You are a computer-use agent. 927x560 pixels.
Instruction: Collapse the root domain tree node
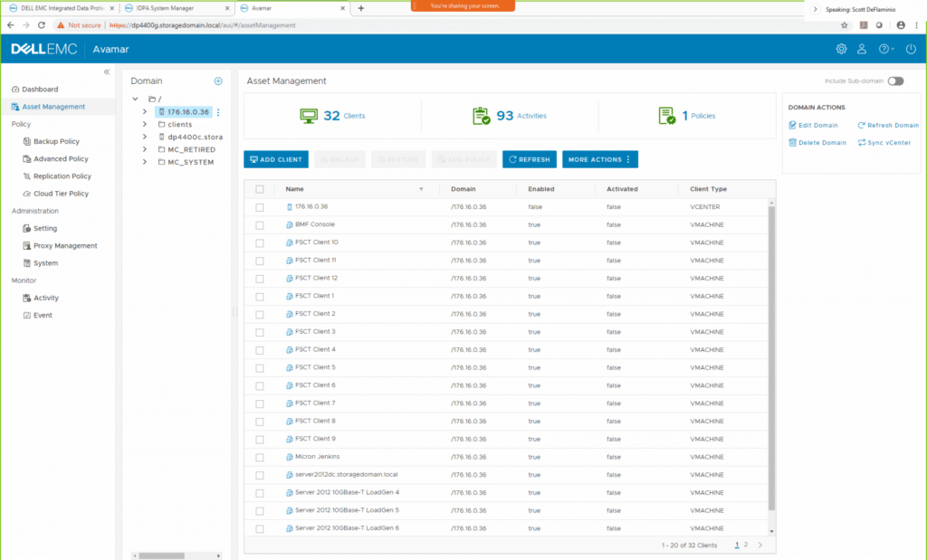point(136,99)
